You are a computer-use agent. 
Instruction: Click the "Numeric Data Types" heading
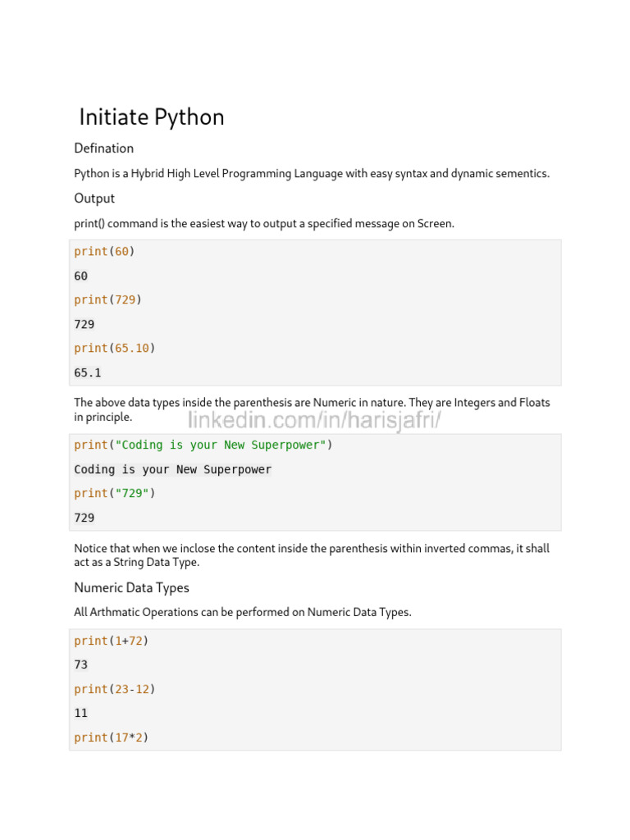tap(131, 588)
